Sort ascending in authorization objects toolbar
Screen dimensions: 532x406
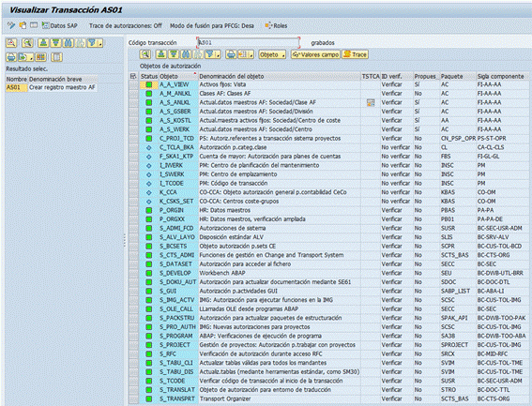tap(161, 54)
